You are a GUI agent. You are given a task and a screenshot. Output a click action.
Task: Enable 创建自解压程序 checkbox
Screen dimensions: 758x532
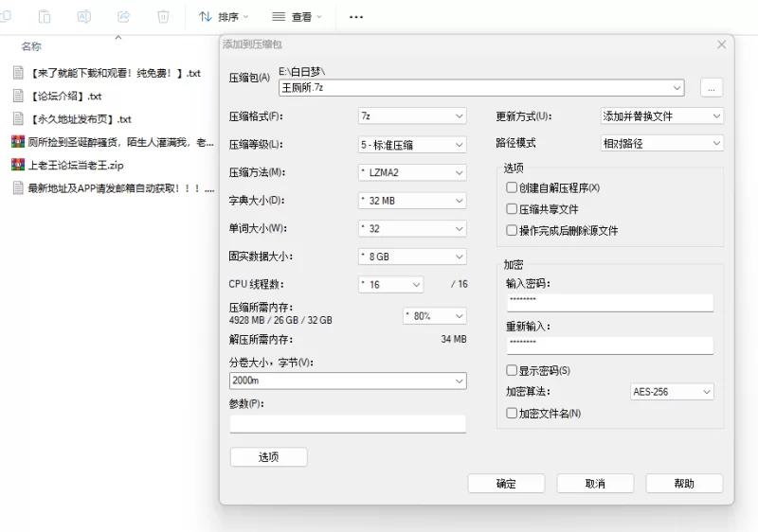(513, 187)
